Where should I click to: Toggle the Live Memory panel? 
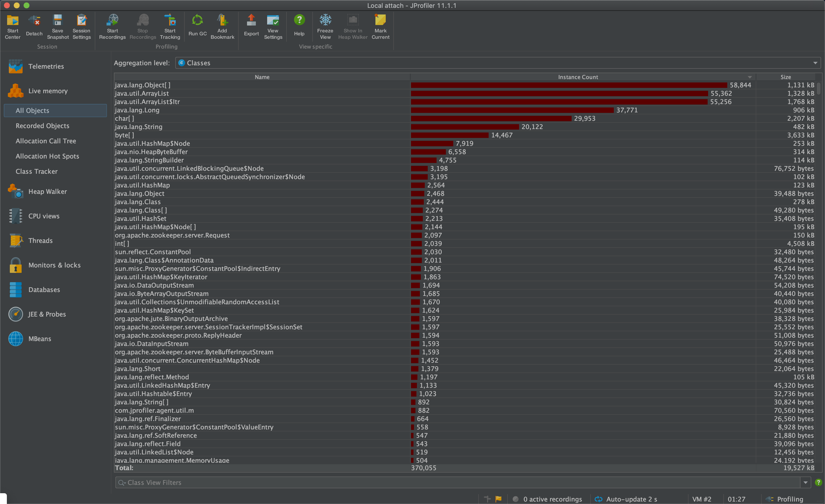[48, 91]
